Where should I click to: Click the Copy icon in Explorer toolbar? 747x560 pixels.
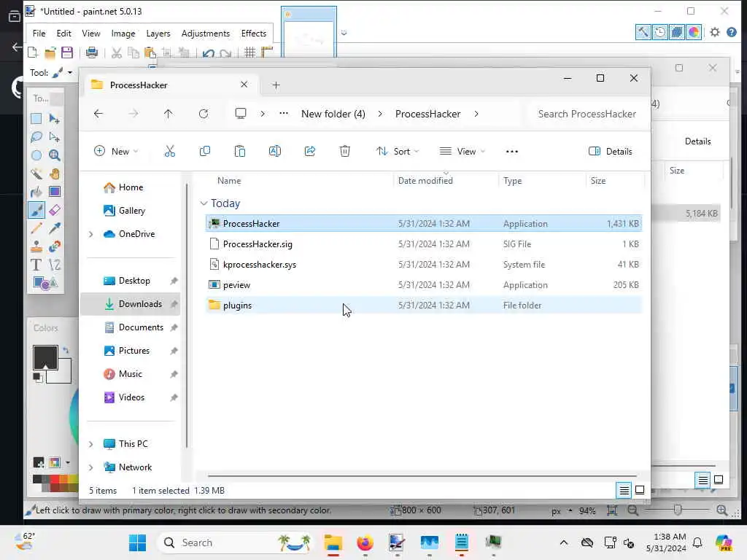205,152
